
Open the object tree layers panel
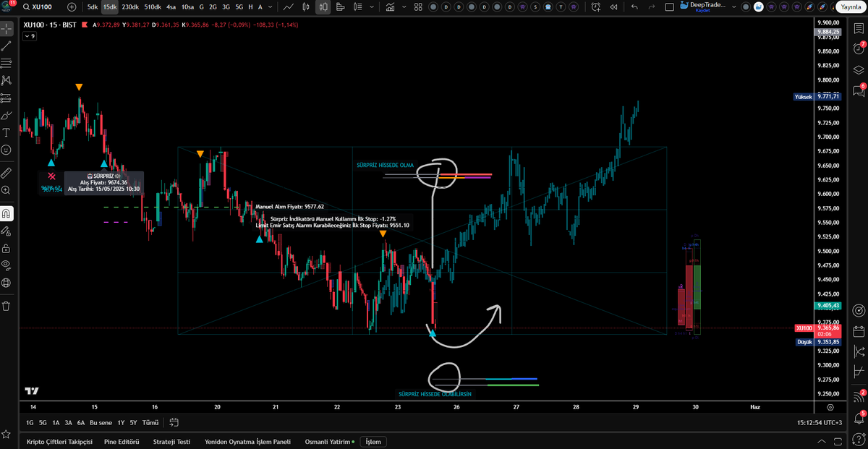pos(859,70)
